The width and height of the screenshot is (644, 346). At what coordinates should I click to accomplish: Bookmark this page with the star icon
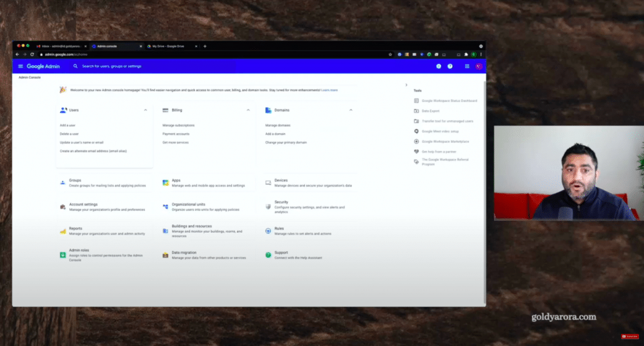pyautogui.click(x=390, y=54)
